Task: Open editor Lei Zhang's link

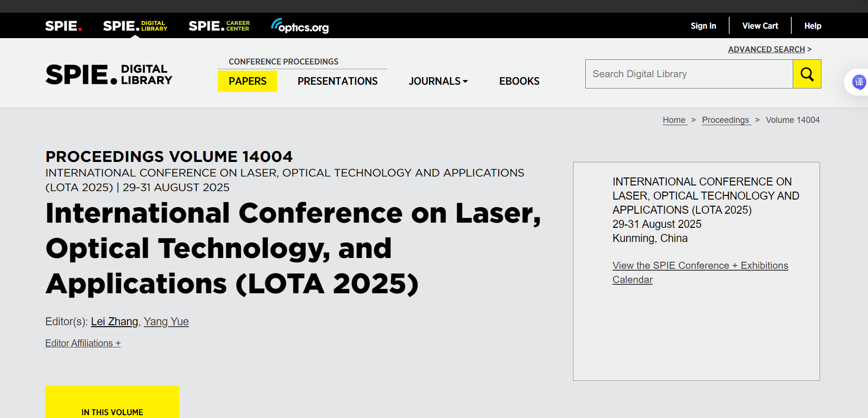Action: tap(114, 322)
